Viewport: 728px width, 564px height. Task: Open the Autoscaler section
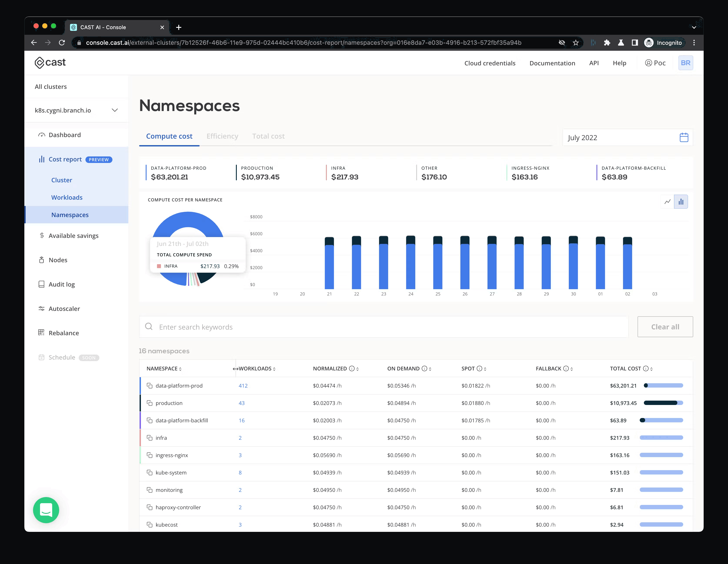(x=64, y=309)
